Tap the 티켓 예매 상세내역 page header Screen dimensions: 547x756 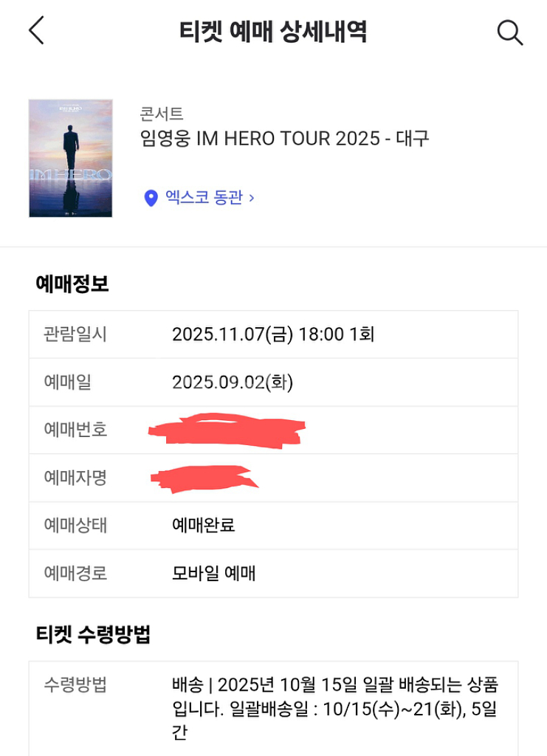coord(273,32)
